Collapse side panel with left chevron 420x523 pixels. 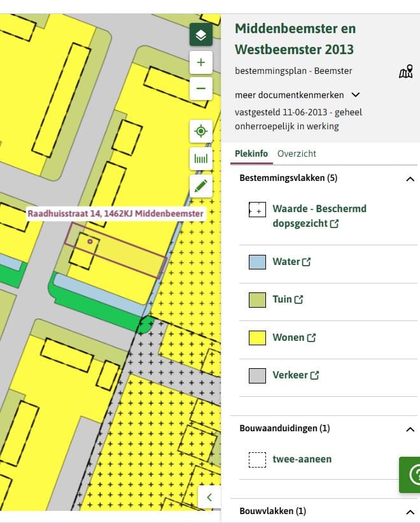pos(209,497)
